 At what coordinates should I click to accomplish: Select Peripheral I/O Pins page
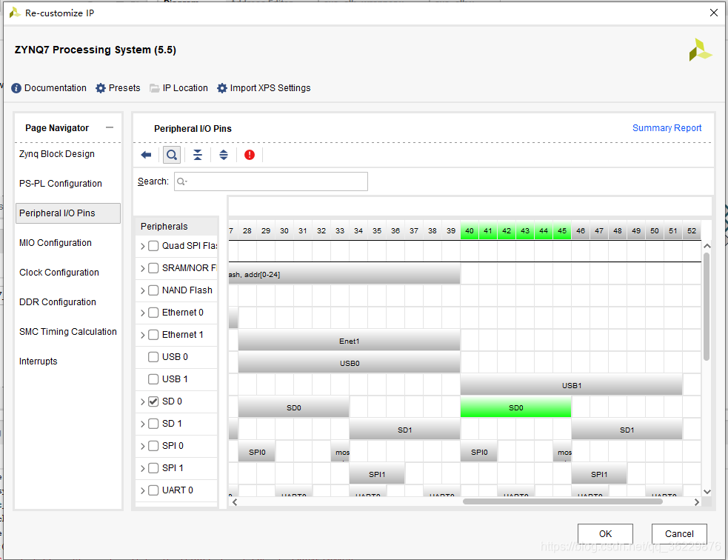(x=68, y=213)
